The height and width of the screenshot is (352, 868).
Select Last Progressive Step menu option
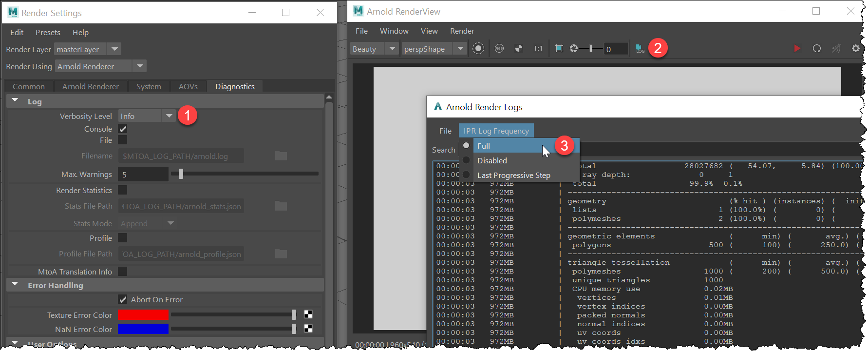[513, 175]
